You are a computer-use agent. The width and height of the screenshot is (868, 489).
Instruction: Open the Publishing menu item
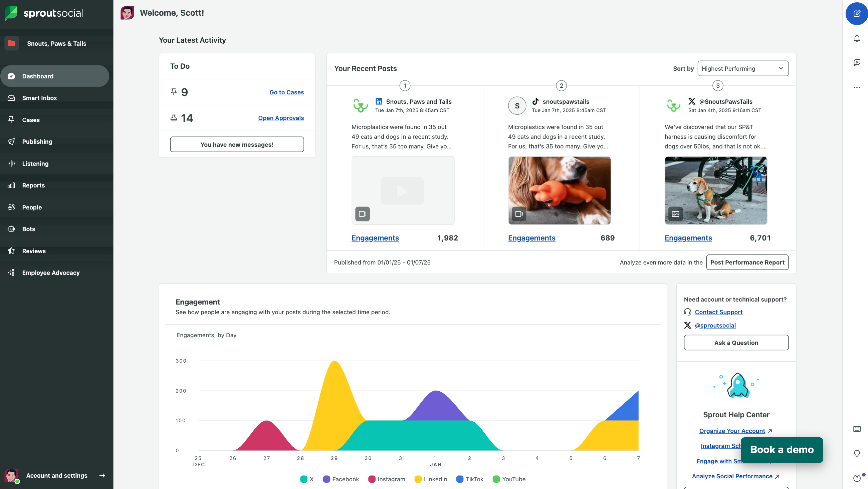[55, 142]
